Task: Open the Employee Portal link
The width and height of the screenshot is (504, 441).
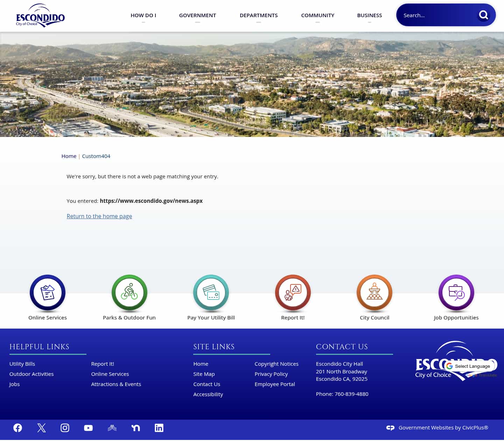Action: pyautogui.click(x=275, y=384)
